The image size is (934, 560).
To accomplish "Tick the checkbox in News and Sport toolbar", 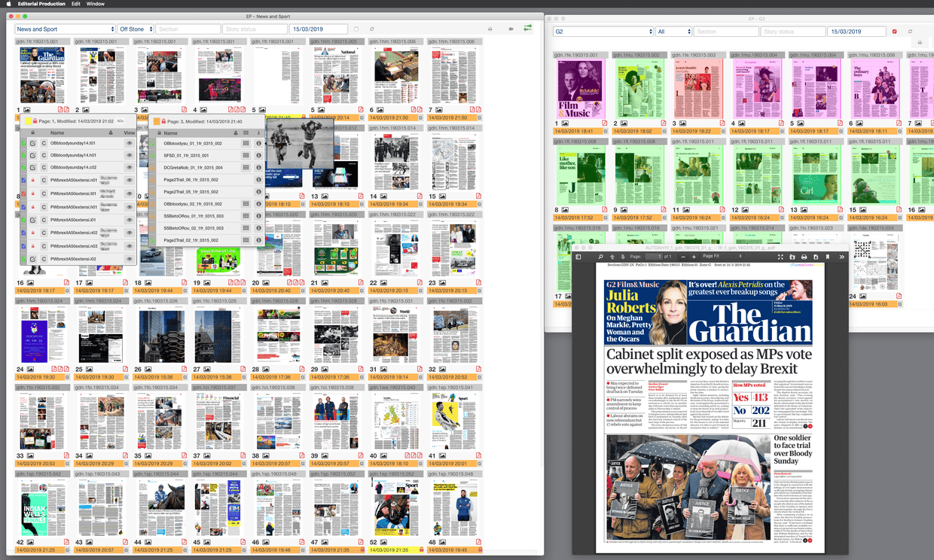I will (356, 29).
